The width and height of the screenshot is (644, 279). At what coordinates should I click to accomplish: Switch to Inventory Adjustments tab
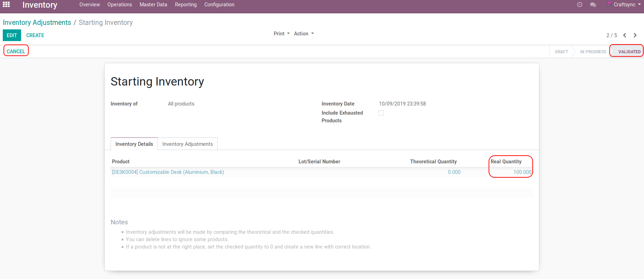pos(187,144)
